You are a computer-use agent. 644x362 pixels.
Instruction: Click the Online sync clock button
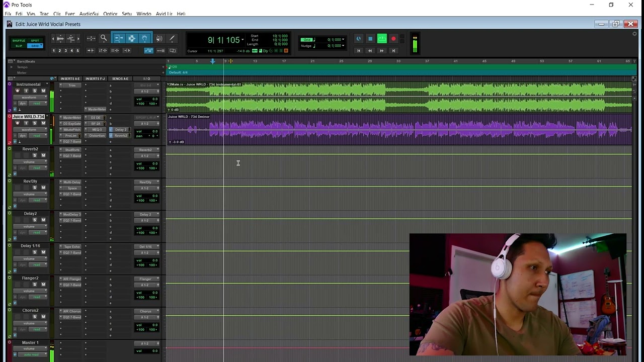358,39
